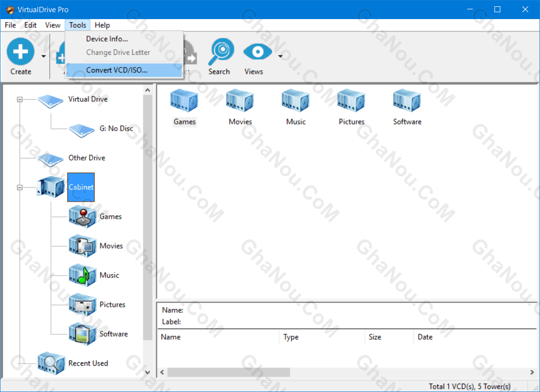The image size is (540, 392).
Task: Open the Music tower icon in right pane
Action: [x=296, y=100]
